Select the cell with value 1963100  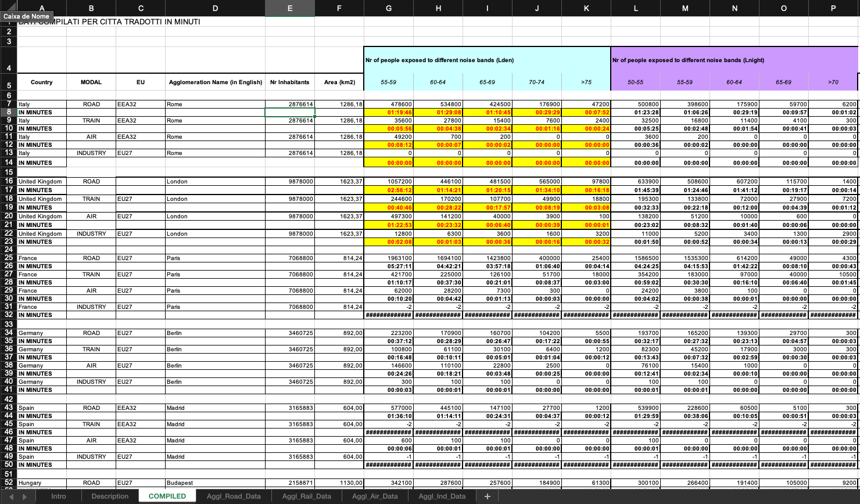point(389,258)
